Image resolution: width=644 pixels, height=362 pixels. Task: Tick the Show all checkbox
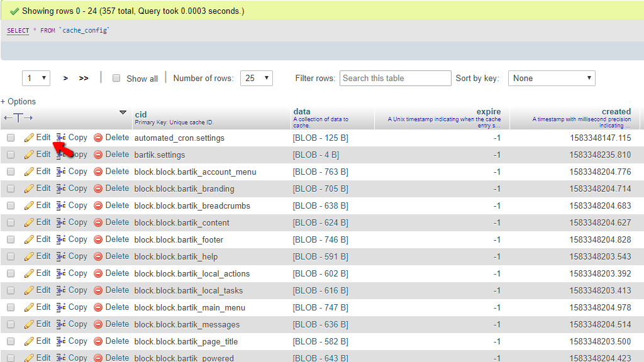tap(116, 78)
